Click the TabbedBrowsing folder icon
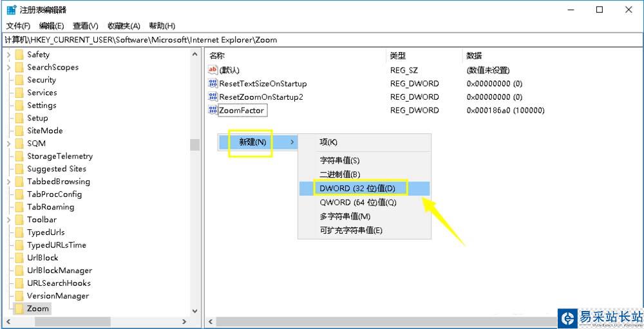This screenshot has height=329, width=644. coord(19,182)
